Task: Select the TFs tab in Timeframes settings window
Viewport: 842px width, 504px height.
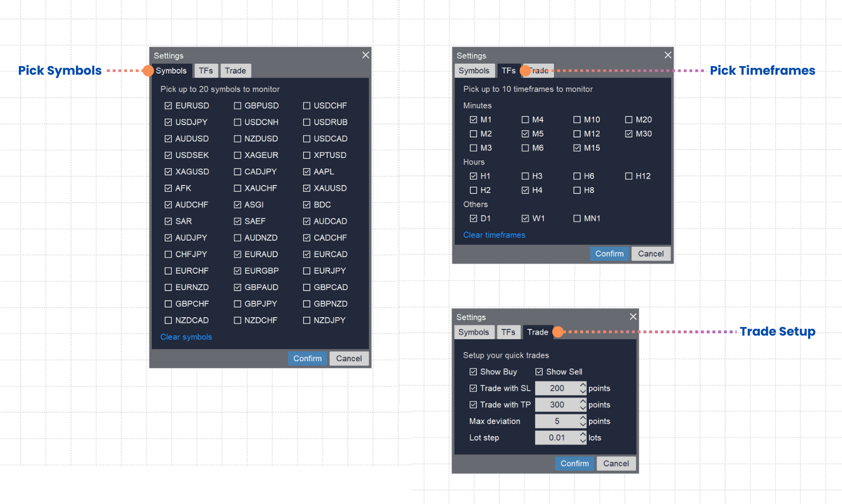Action: [508, 71]
